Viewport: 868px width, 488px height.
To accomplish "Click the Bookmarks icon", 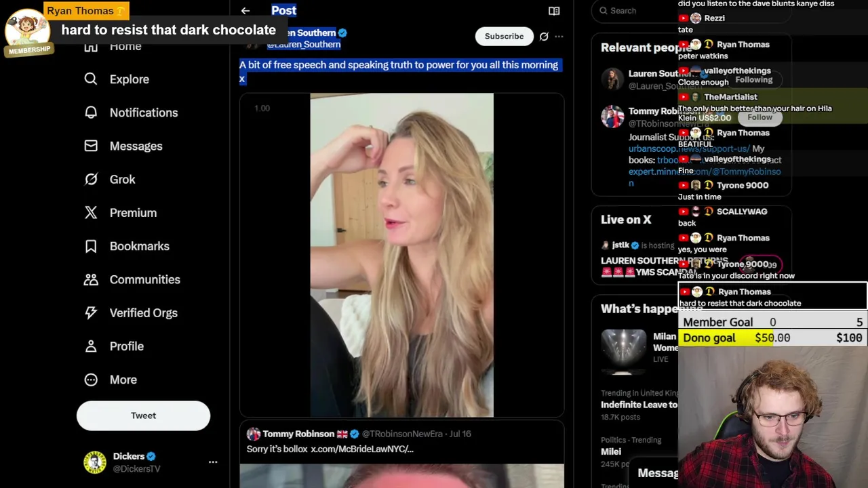I will [x=91, y=246].
